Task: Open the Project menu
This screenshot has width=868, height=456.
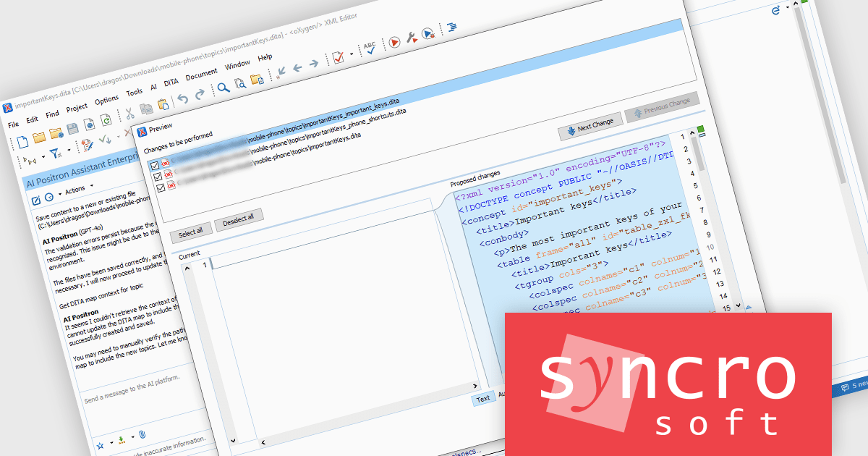Action: [x=77, y=108]
